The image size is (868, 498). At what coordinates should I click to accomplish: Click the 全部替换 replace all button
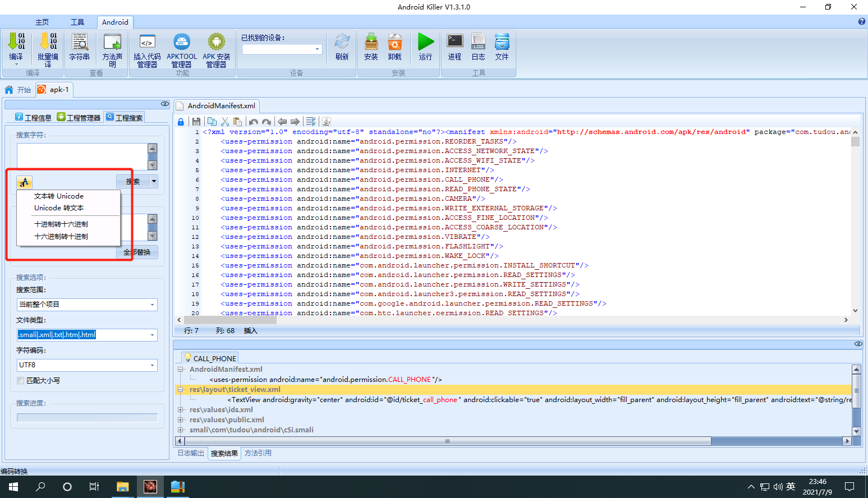[x=137, y=252]
